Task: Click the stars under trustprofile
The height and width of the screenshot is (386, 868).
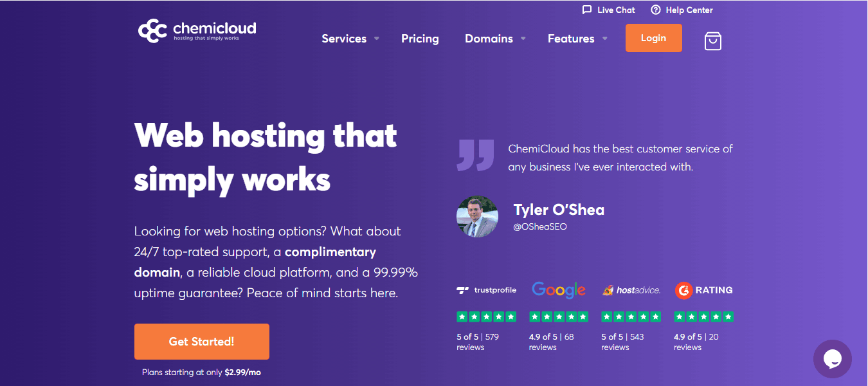Action: tap(486, 317)
